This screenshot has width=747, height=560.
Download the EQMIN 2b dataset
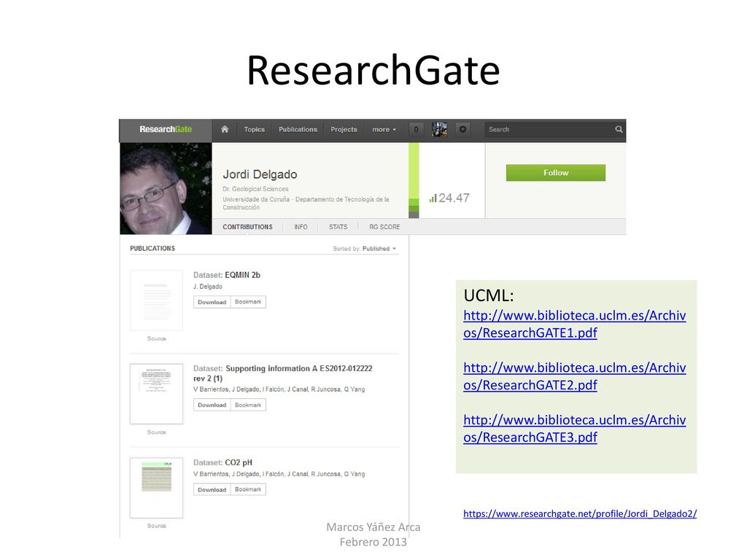point(212,302)
